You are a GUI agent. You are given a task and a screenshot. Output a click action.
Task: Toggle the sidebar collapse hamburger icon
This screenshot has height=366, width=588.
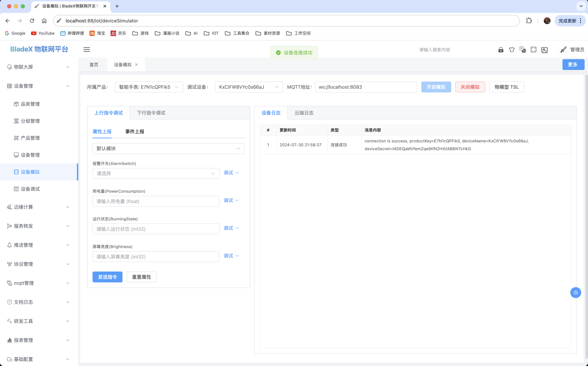pos(87,50)
